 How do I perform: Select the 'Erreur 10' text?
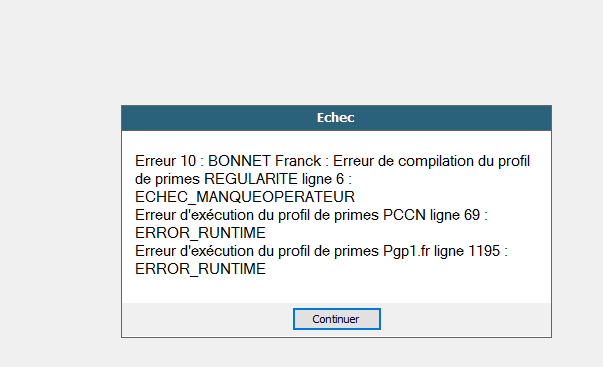[x=165, y=161]
